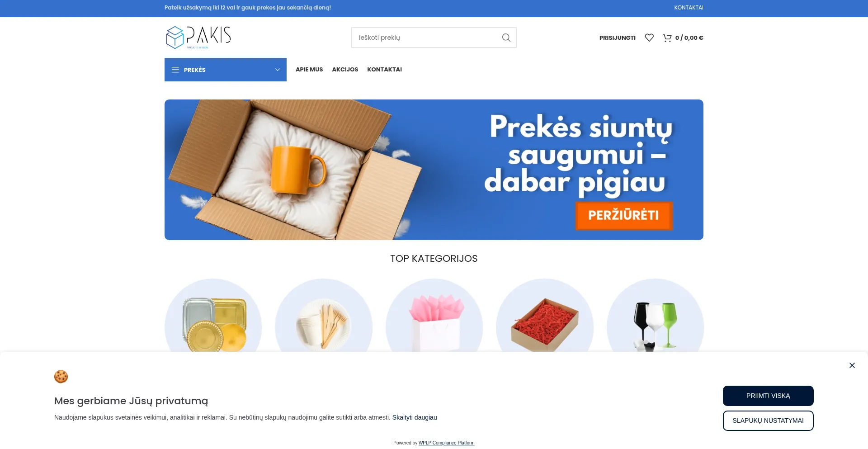Focus the Ieškoti prekių search field
Image resolution: width=868 pixels, height=449 pixels.
point(427,38)
